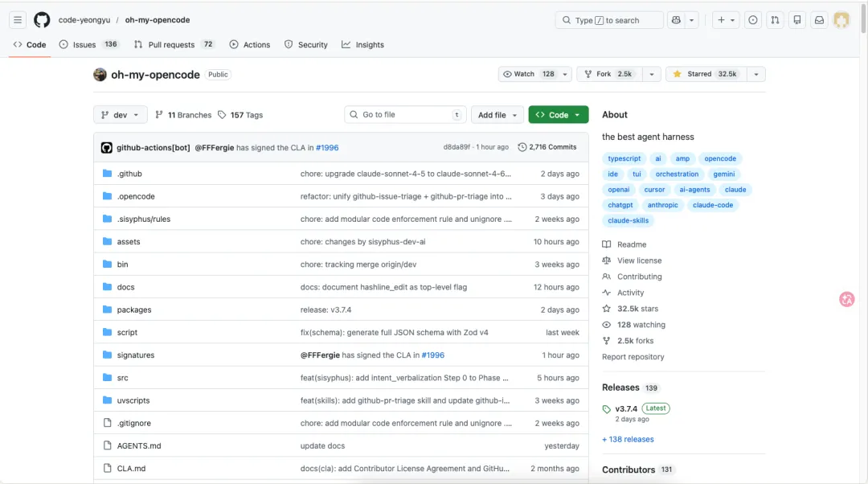Open the hamburger navigation menu

(x=18, y=20)
